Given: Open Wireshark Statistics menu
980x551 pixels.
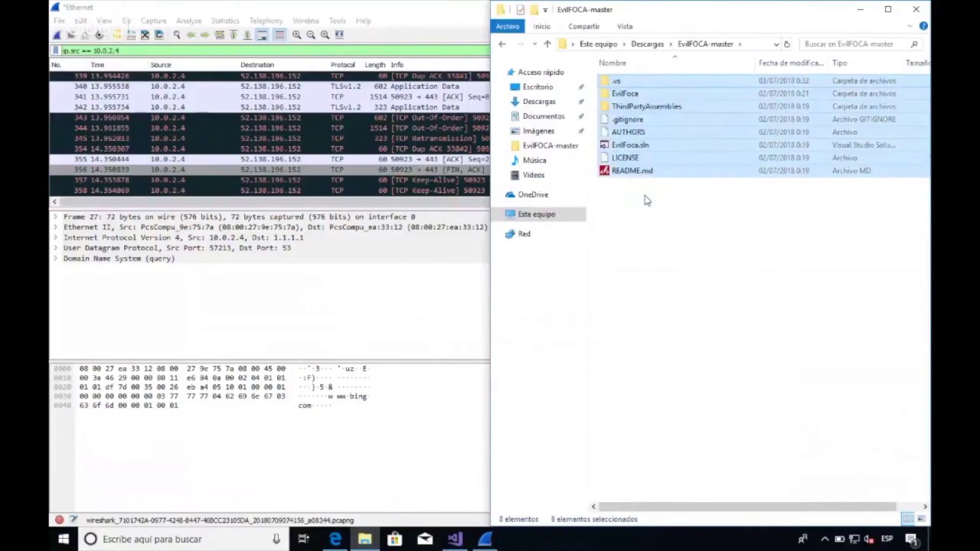Looking at the screenshot, I should tap(225, 21).
